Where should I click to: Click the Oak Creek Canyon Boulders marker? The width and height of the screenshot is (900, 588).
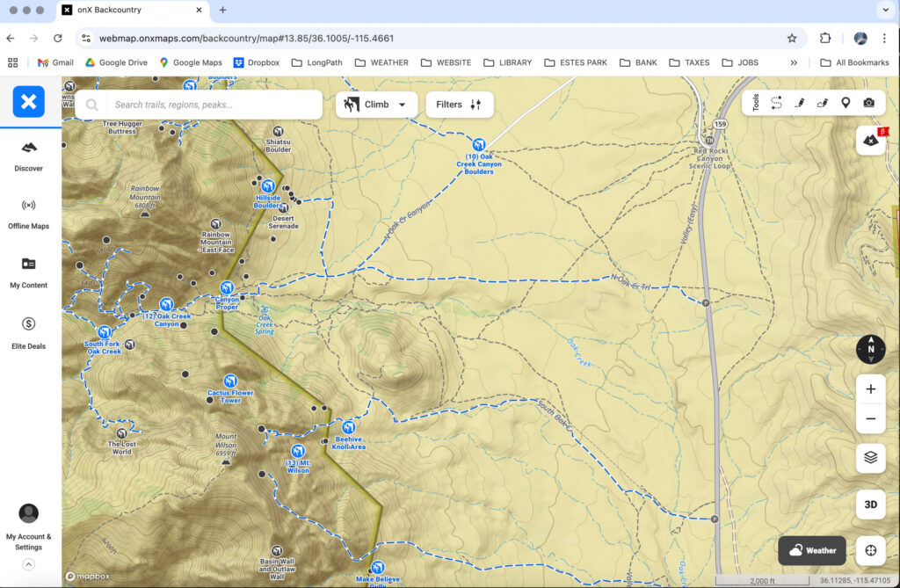pyautogui.click(x=479, y=144)
